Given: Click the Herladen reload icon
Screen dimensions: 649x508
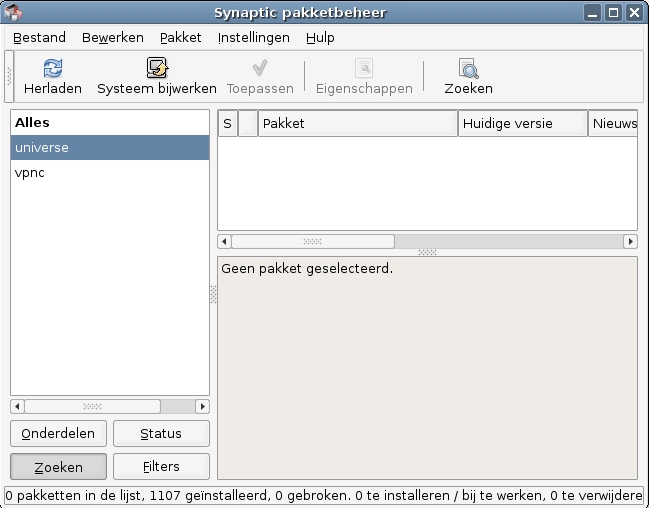Looking at the screenshot, I should pos(53,68).
